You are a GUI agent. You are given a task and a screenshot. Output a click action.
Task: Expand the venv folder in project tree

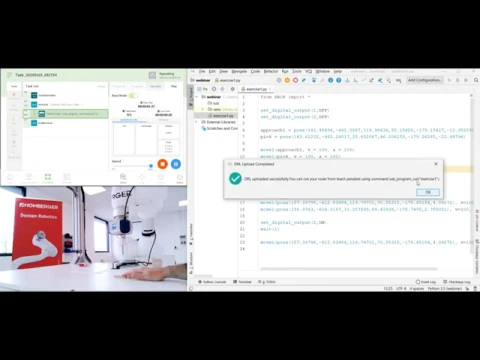click(202, 109)
